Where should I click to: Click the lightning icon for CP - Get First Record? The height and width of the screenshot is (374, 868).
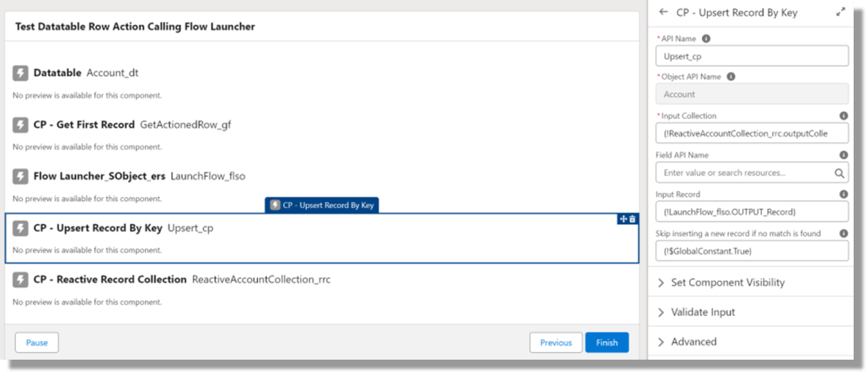[x=20, y=125]
